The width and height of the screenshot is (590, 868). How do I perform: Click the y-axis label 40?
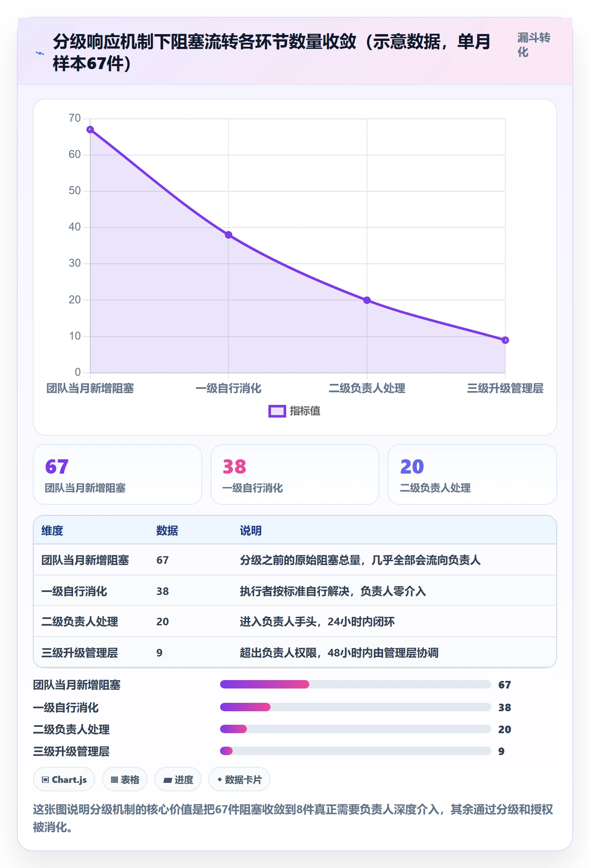point(75,227)
